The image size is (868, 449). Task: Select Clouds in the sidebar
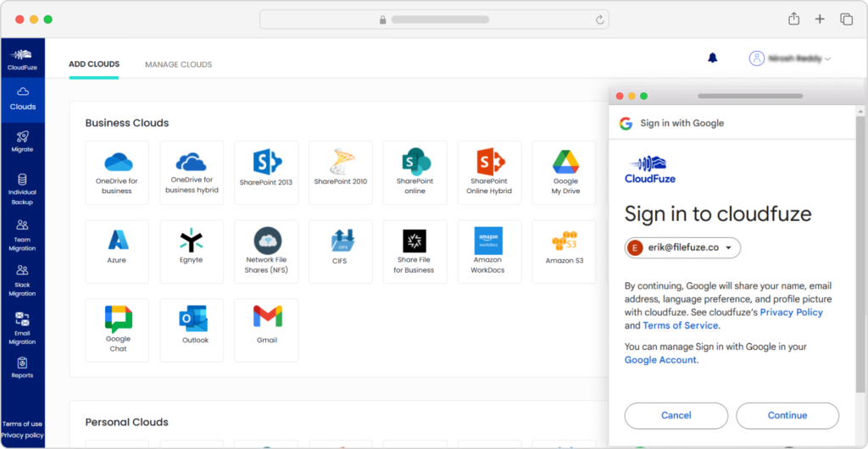point(23,99)
